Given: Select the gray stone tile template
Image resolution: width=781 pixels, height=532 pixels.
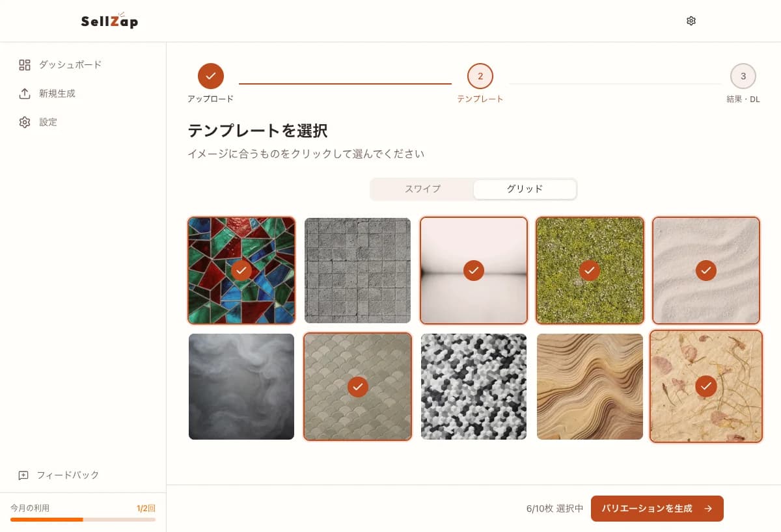Looking at the screenshot, I should point(357,270).
